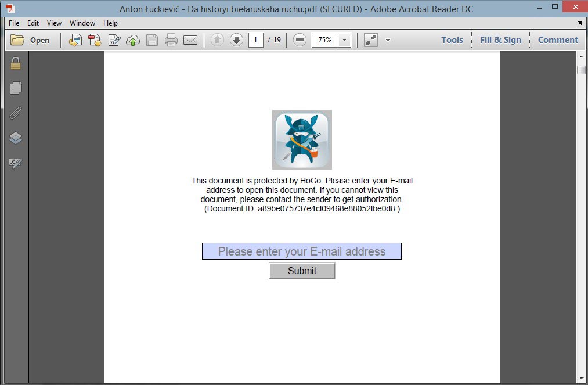Open the Window menu
This screenshot has width=588, height=385.
[x=82, y=23]
